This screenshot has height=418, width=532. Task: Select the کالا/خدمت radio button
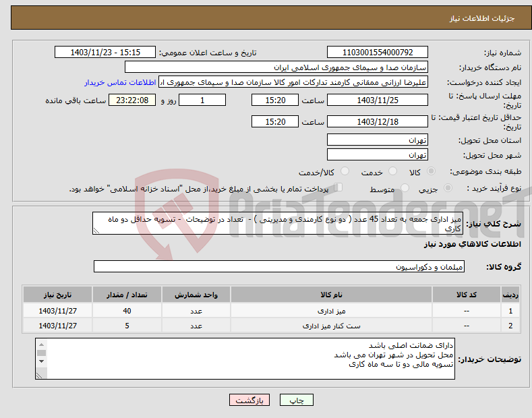(x=345, y=171)
